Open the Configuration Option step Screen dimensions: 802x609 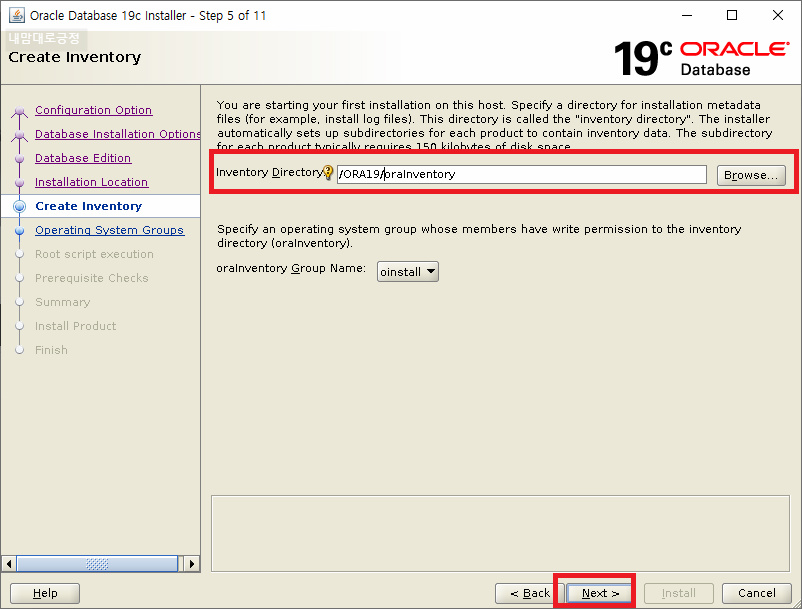tap(94, 110)
